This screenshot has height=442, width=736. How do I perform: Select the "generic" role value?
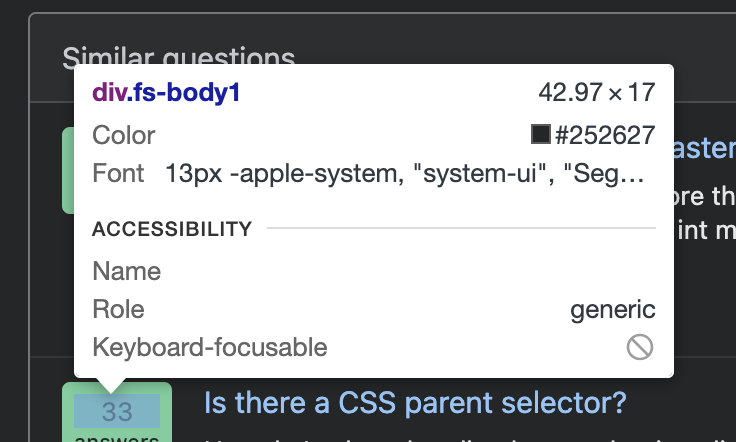pyautogui.click(x=613, y=310)
